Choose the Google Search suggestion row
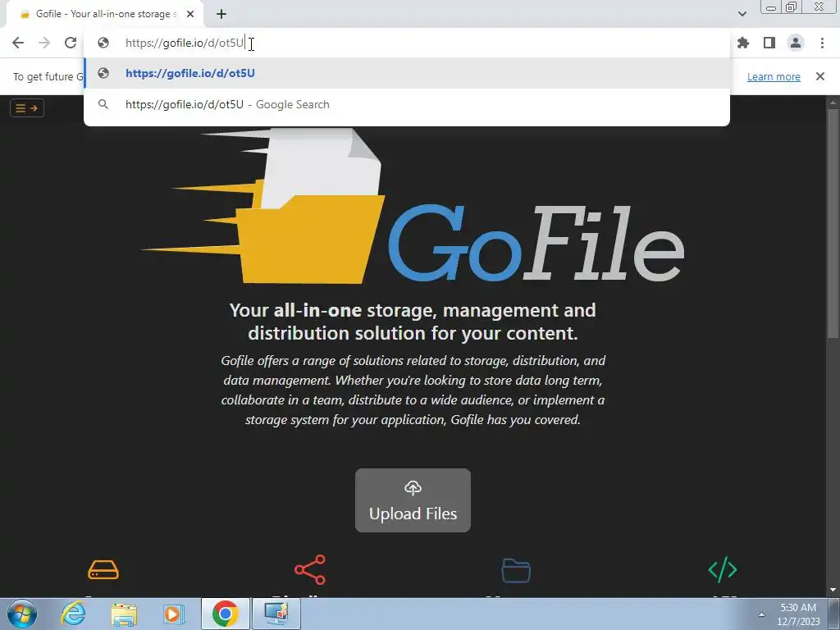 (x=407, y=104)
